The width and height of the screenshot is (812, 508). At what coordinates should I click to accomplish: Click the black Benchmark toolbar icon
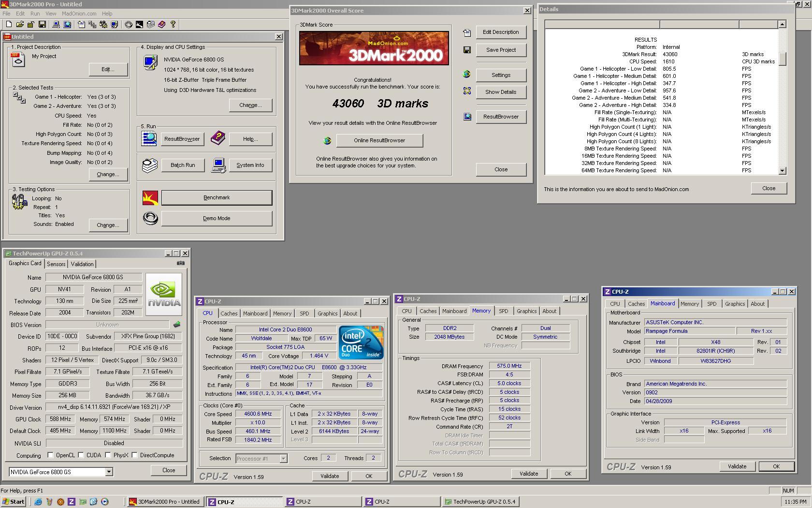pyautogui.click(x=139, y=24)
